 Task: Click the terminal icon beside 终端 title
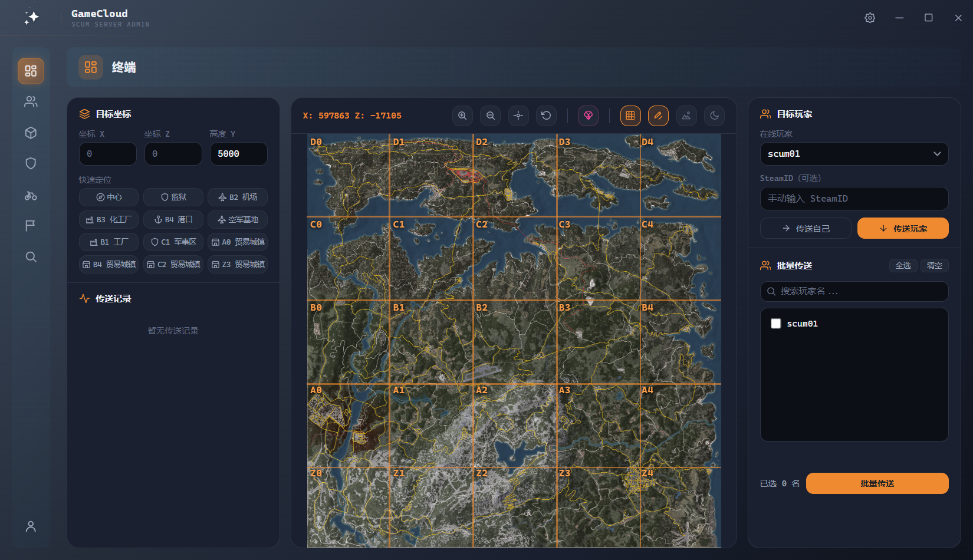click(x=91, y=67)
